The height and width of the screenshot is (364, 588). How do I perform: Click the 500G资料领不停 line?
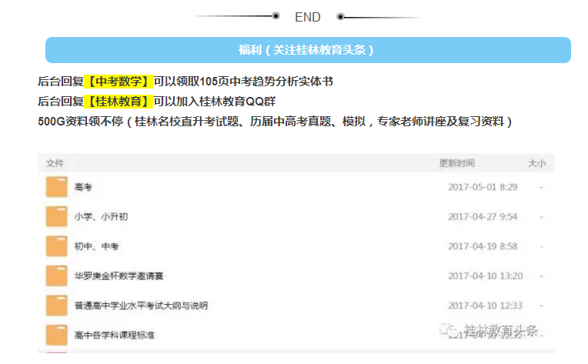click(275, 122)
